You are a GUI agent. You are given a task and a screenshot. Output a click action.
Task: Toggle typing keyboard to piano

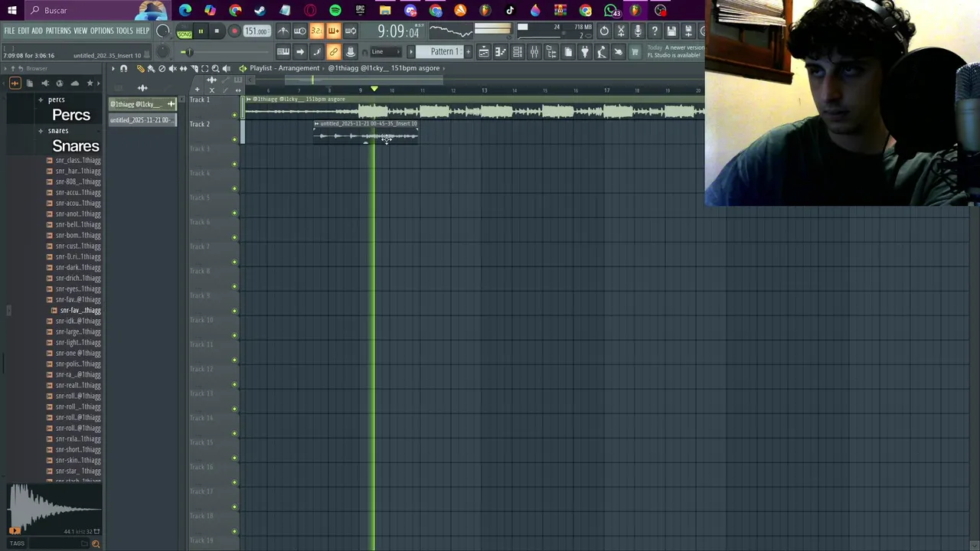pos(283,51)
